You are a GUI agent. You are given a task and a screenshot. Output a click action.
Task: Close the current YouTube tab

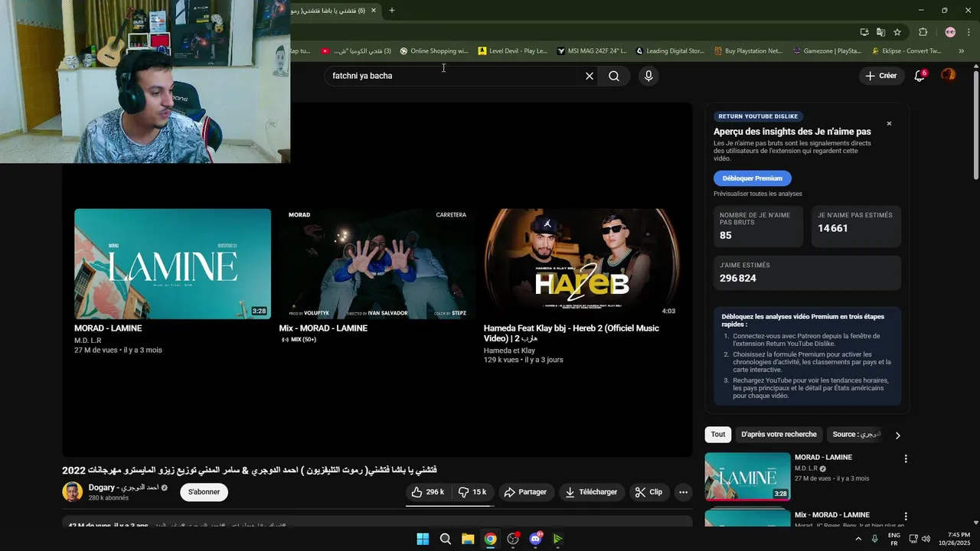[x=374, y=11]
